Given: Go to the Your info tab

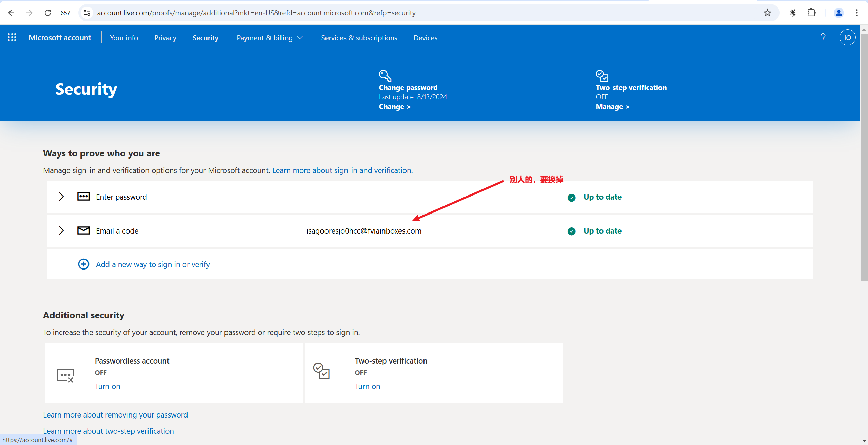Looking at the screenshot, I should click(x=124, y=38).
